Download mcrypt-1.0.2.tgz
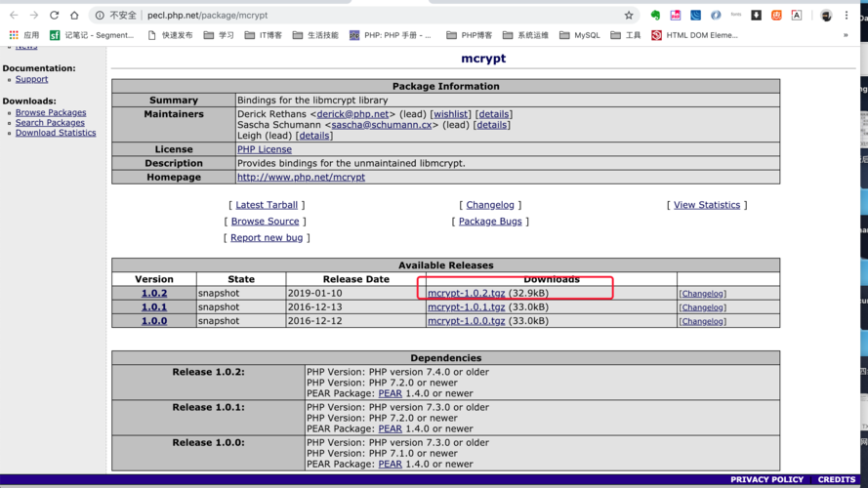868x488 pixels. click(467, 293)
